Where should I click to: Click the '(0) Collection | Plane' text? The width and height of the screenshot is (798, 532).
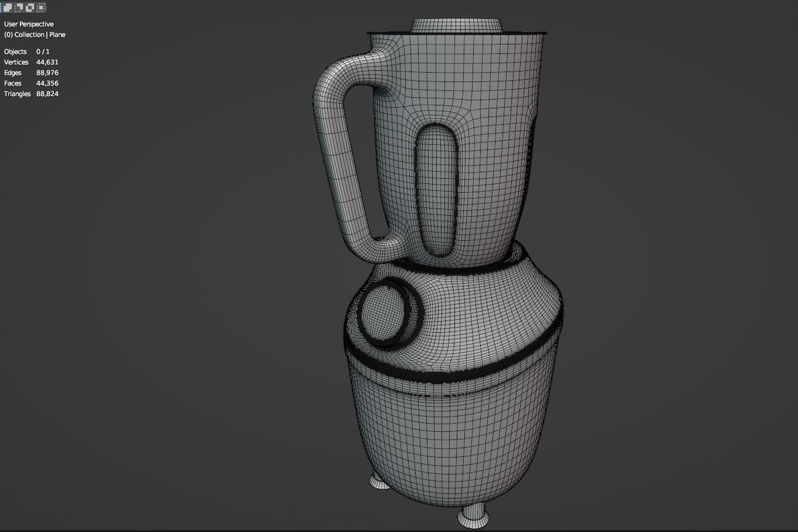coord(35,35)
